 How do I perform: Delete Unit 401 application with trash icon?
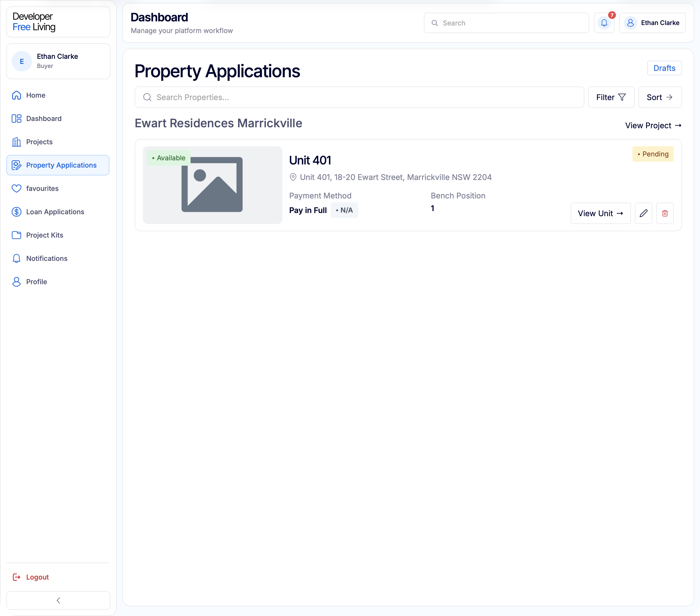tap(665, 213)
